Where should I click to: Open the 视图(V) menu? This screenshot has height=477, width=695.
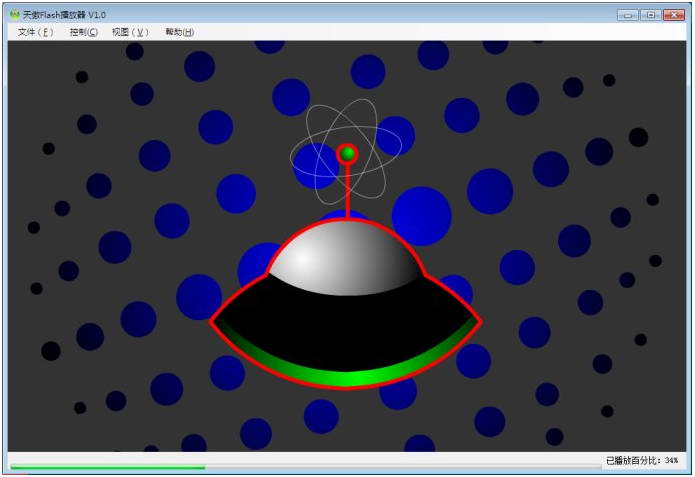click(130, 32)
